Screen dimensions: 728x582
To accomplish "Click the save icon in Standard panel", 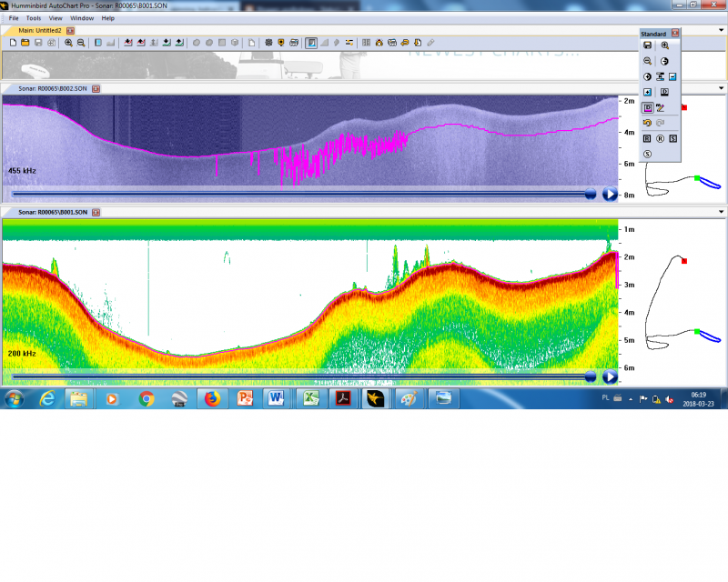I will tap(647, 45).
